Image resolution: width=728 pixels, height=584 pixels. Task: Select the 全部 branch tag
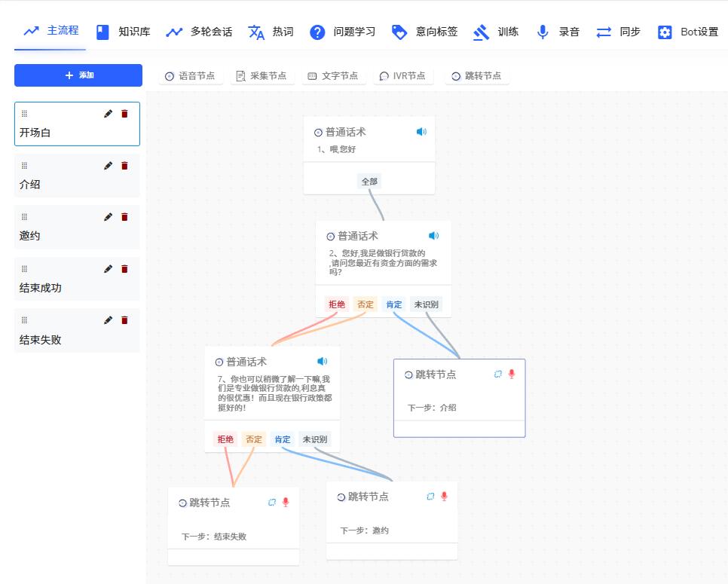pyautogui.click(x=369, y=182)
